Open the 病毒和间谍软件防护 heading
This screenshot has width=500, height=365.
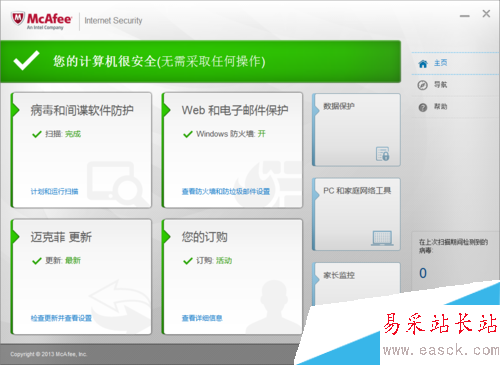pos(82,110)
